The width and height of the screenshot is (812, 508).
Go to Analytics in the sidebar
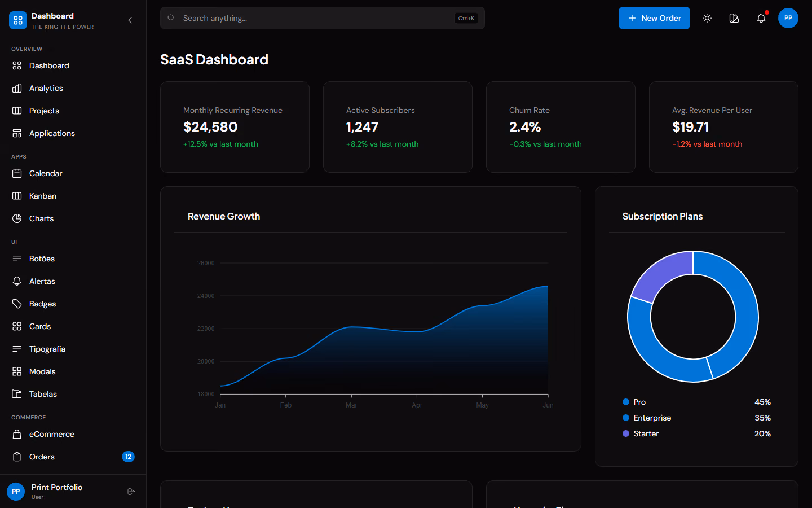73,88
